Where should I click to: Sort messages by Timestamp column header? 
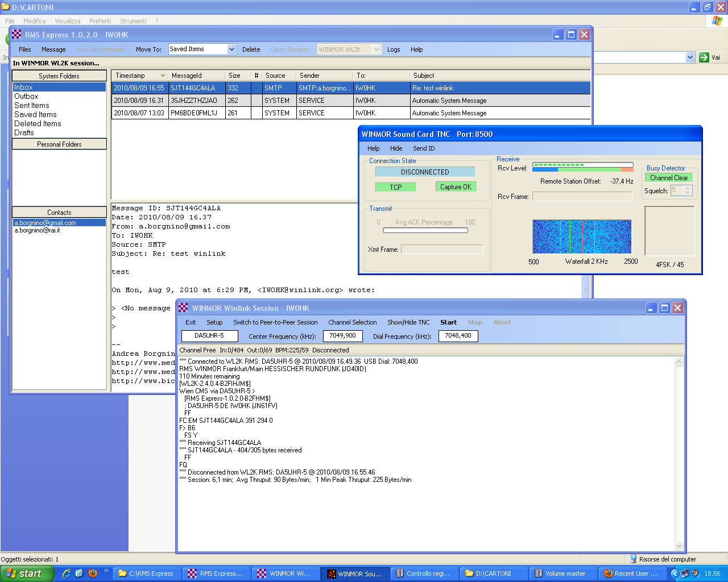point(140,76)
